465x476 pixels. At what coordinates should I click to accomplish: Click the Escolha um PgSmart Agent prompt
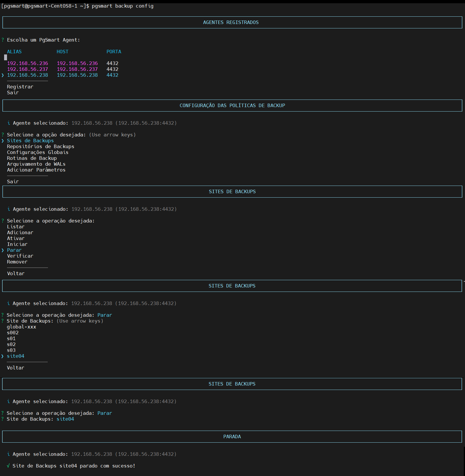(x=43, y=40)
